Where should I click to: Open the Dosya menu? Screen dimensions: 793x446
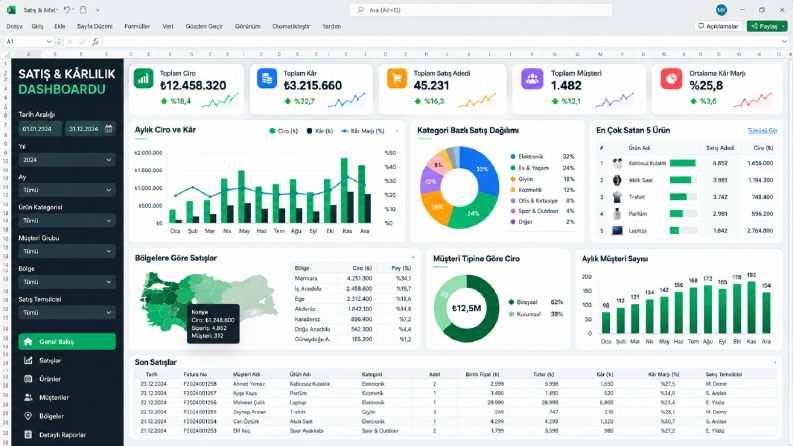point(14,26)
